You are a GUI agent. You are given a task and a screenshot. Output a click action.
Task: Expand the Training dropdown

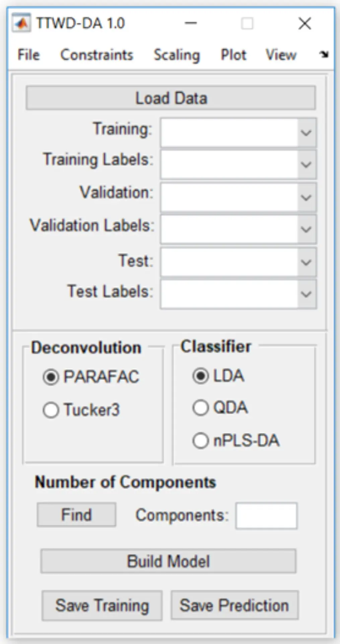[x=306, y=133]
